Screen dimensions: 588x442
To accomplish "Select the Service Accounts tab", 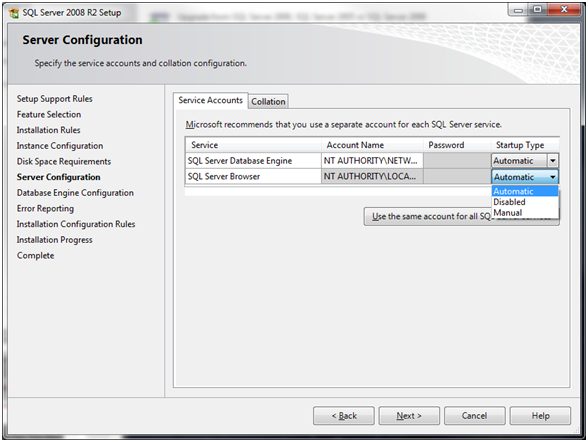I will [x=210, y=100].
